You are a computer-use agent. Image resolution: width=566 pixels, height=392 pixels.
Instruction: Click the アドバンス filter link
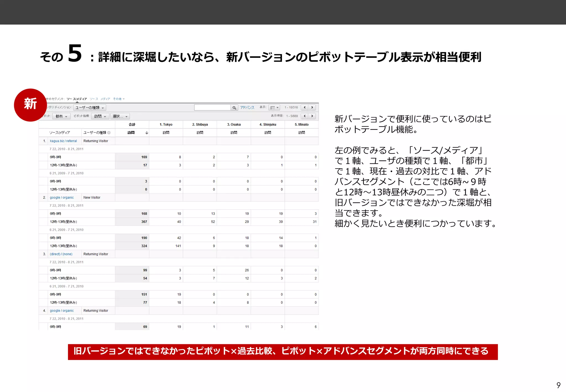[x=247, y=108]
